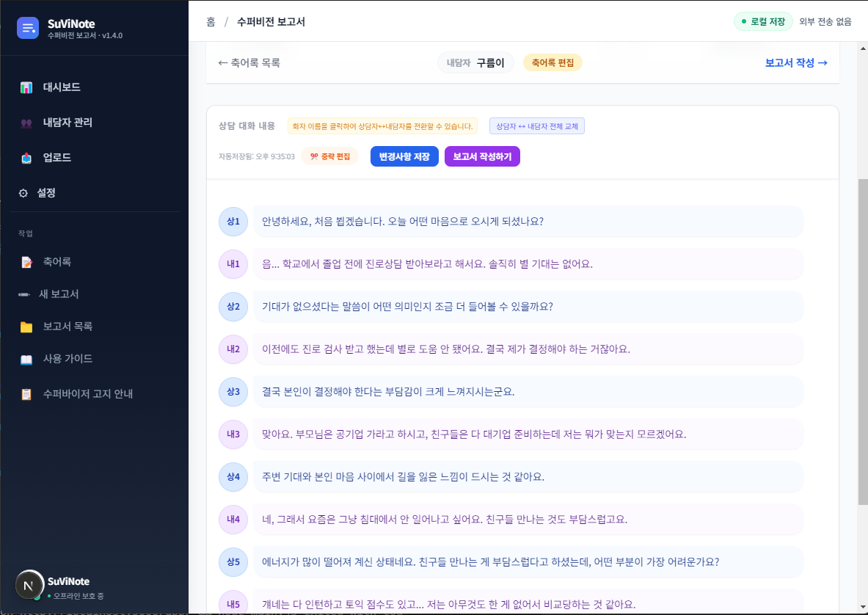View 수퍼바이저 고지 안내 via its icon

pyautogui.click(x=28, y=394)
